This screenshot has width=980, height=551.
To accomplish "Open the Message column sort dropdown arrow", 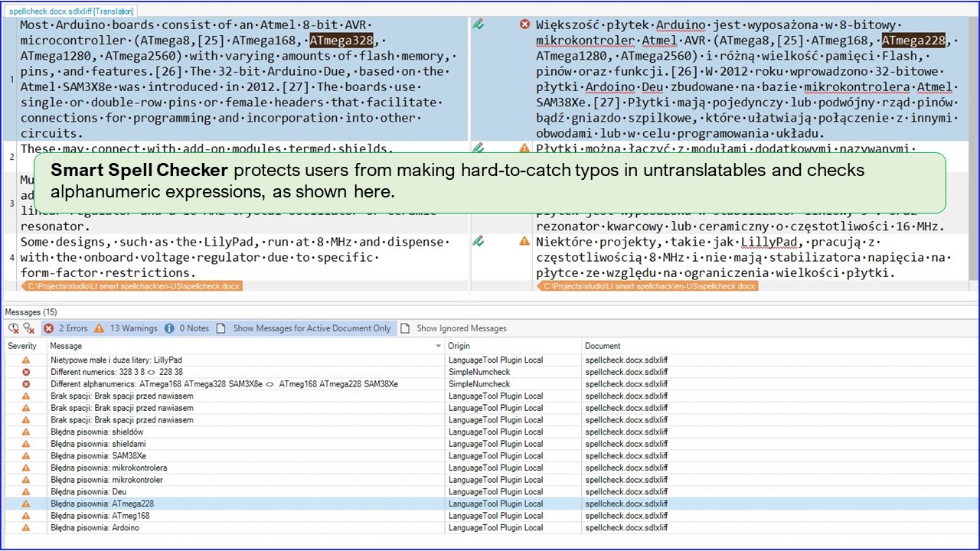I will coord(438,346).
